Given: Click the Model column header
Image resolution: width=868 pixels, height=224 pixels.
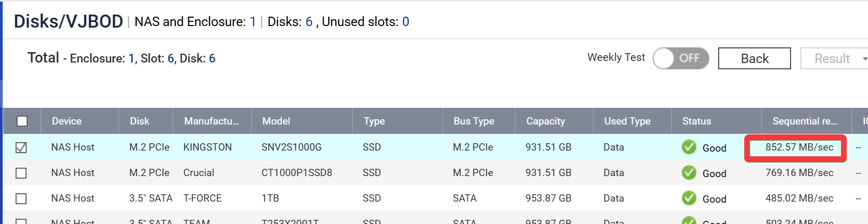Looking at the screenshot, I should (276, 121).
